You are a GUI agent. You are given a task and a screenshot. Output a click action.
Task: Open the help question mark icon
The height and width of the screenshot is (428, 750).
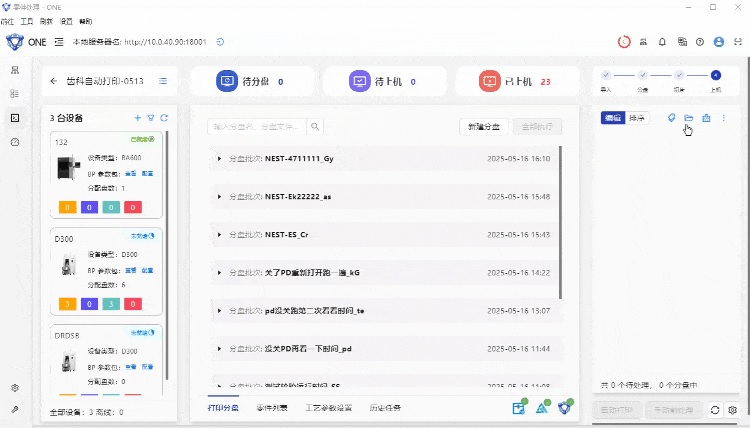700,42
